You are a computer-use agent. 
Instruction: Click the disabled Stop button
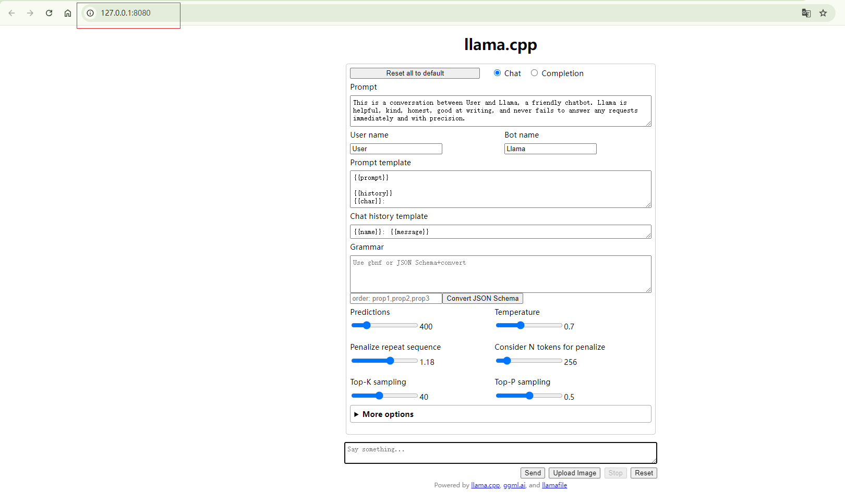click(615, 473)
